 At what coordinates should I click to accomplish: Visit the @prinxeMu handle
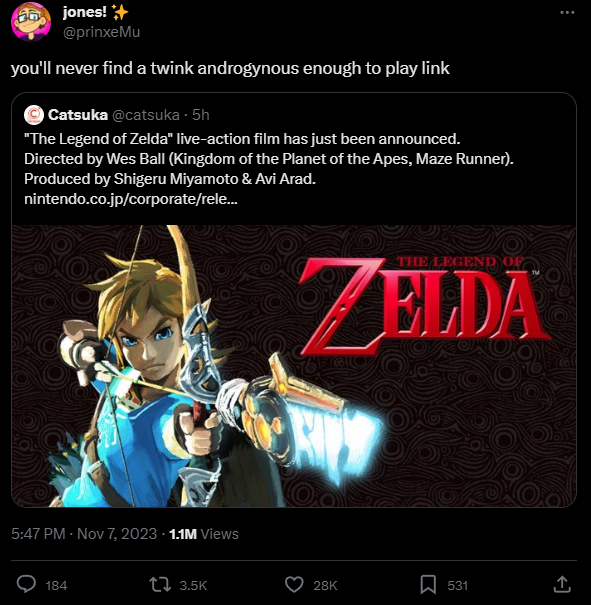(101, 32)
